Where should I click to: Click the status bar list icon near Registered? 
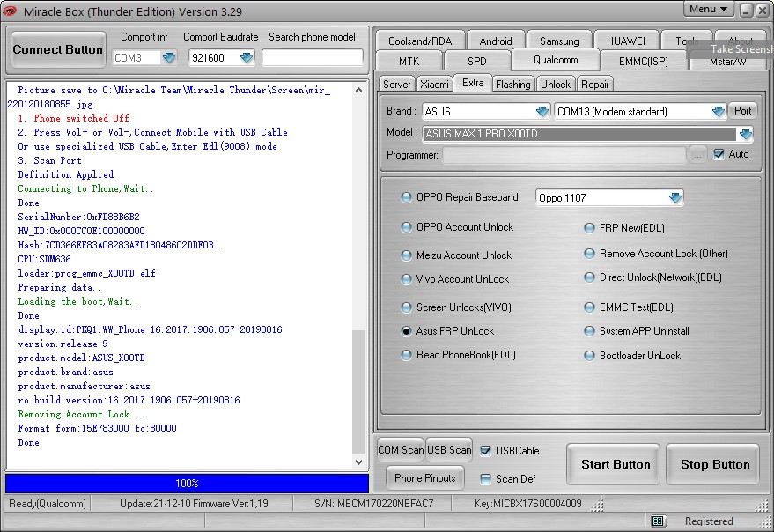click(x=658, y=521)
